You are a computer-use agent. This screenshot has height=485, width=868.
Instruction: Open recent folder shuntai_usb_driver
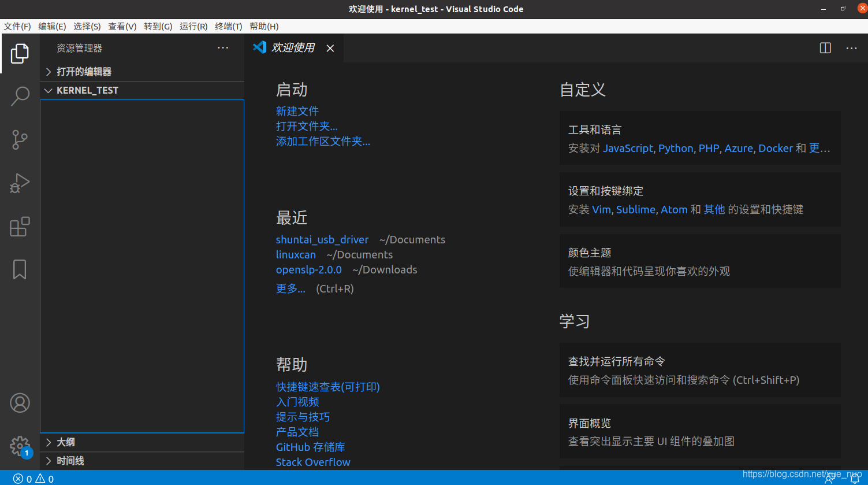click(322, 239)
